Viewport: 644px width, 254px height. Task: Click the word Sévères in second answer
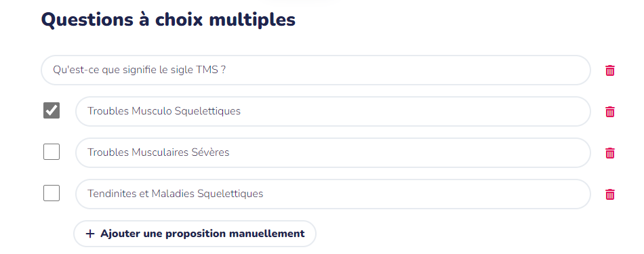point(210,152)
